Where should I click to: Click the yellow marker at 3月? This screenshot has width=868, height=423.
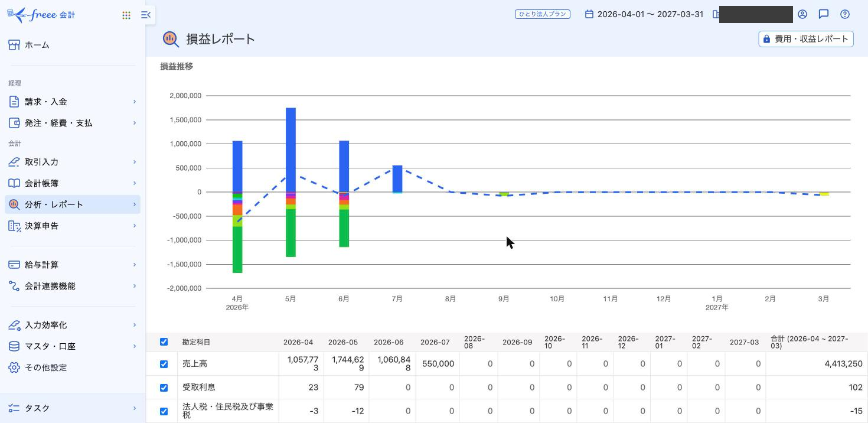(824, 194)
